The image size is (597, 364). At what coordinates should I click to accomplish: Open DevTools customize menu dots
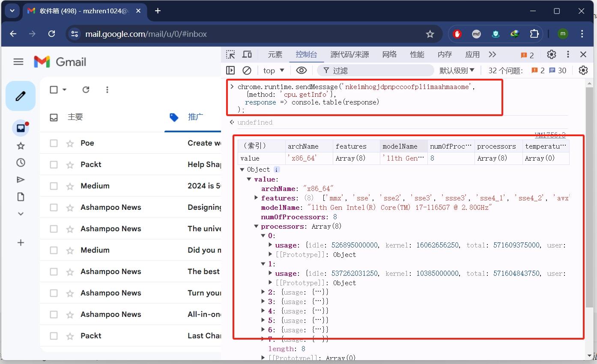568,54
